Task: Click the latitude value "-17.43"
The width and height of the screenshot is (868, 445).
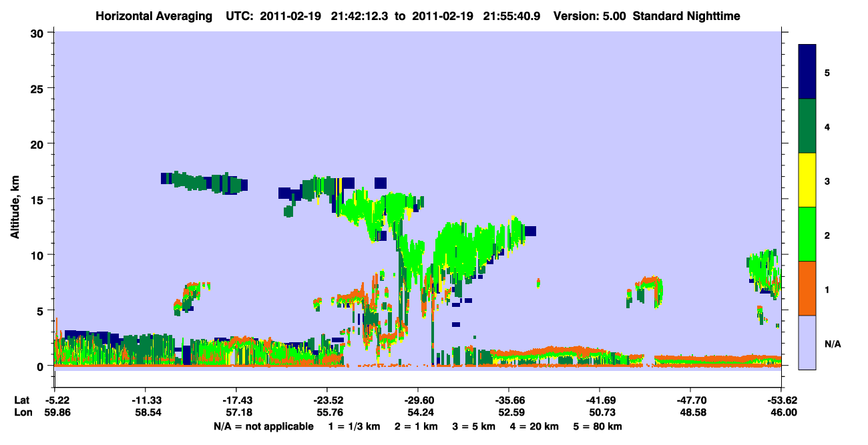Action: pos(236,400)
